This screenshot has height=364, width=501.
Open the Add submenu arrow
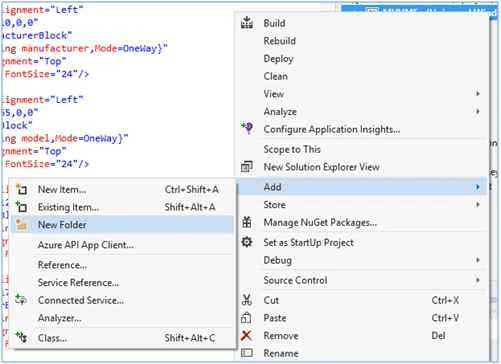(x=478, y=187)
